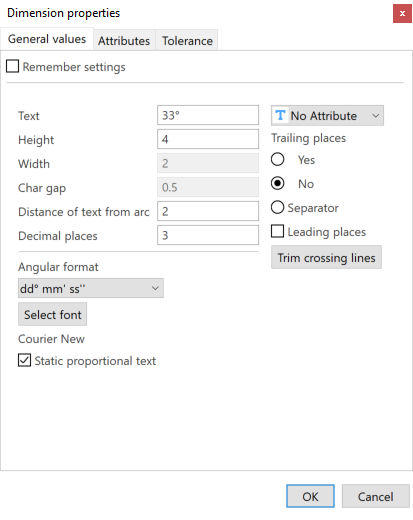Switch to the Attributes tab
Screen dimensions: 413x520
pos(124,41)
